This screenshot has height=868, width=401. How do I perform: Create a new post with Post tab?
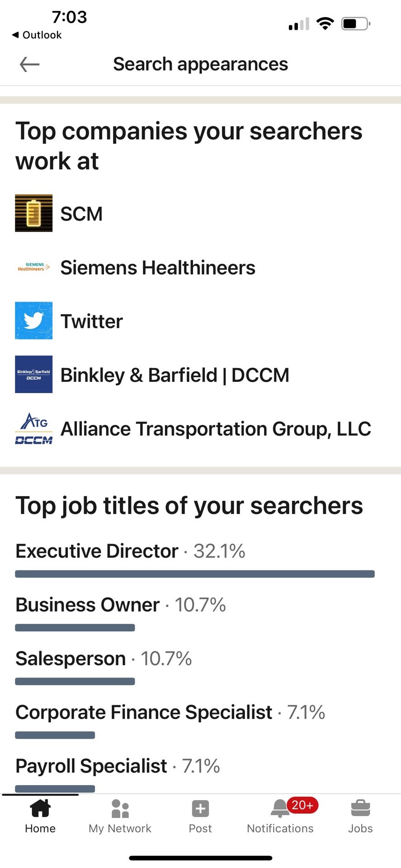(x=200, y=816)
